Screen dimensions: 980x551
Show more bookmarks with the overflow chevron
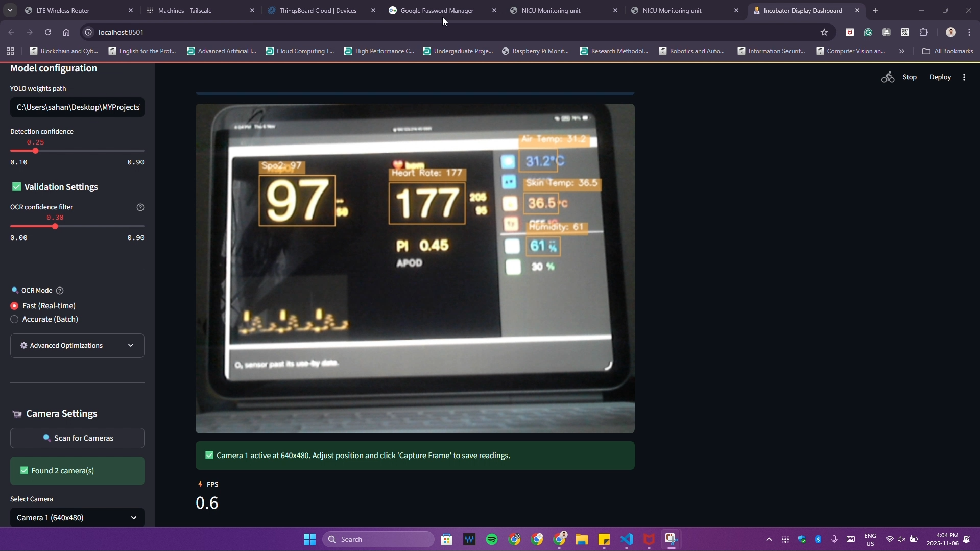tap(902, 51)
